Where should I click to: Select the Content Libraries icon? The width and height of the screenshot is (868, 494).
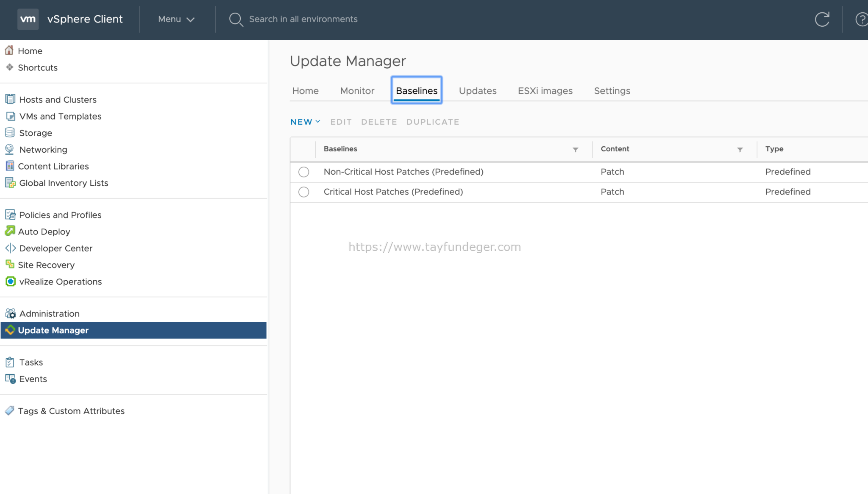pos(9,166)
